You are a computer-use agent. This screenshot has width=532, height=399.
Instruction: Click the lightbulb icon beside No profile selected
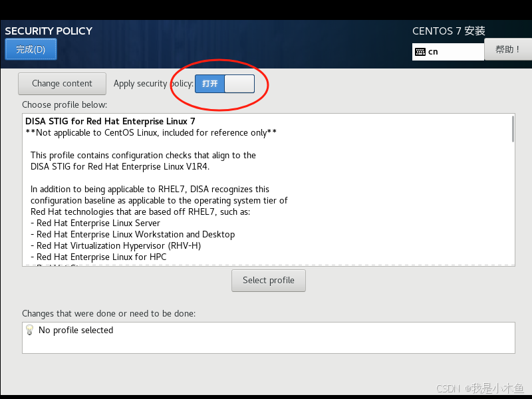coord(29,330)
